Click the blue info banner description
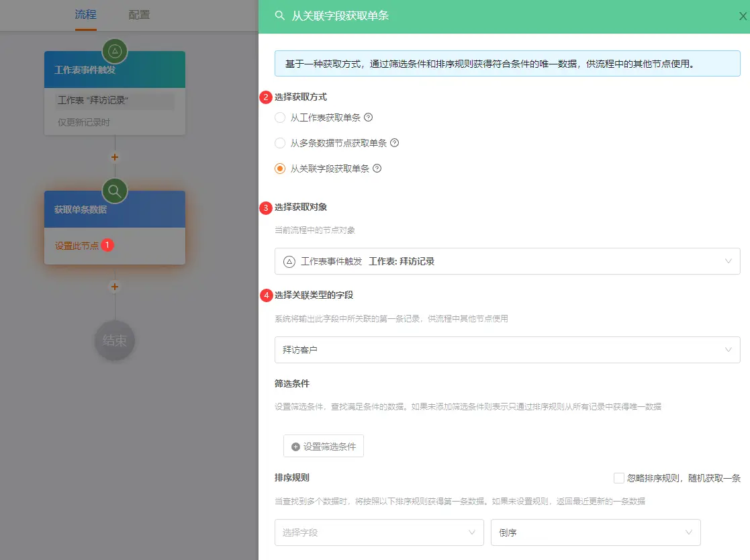This screenshot has width=750, height=560. pos(508,64)
